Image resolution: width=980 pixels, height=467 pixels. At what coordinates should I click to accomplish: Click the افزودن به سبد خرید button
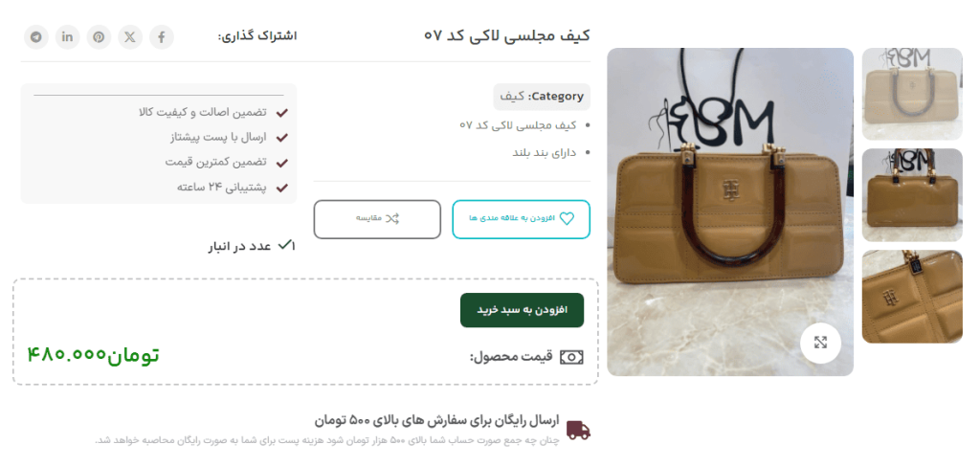point(522,310)
